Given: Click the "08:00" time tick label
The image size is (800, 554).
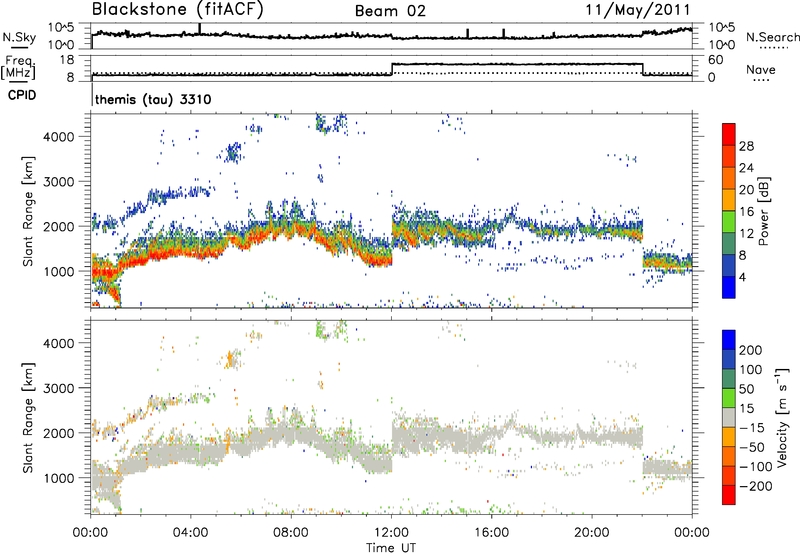Looking at the screenshot, I should [291, 533].
